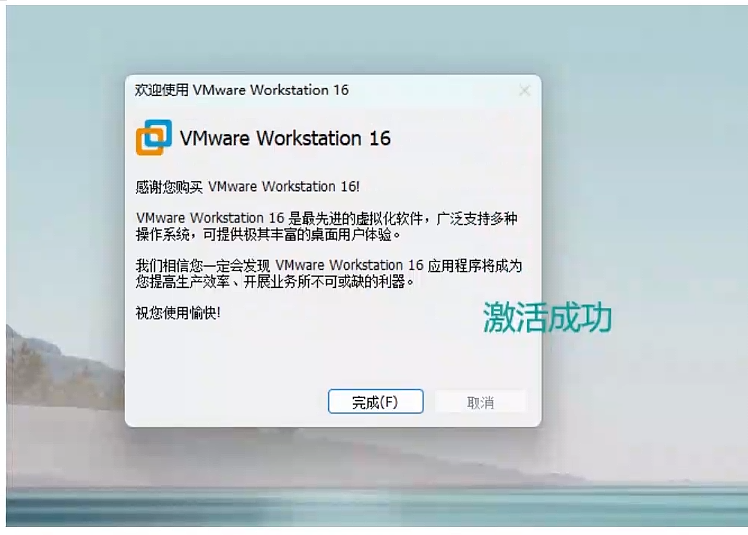Click the line starting with 操作系统，可提供
The width and height of the screenshot is (748, 535).
[268, 235]
